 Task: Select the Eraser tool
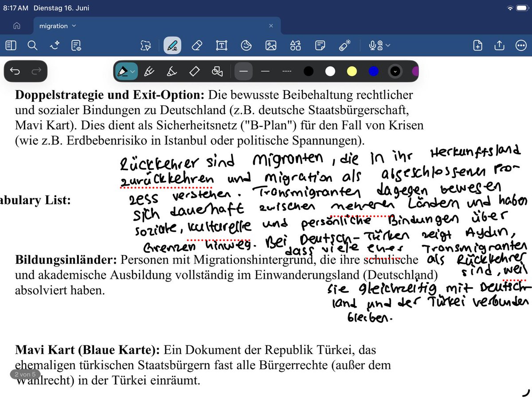pos(197,45)
